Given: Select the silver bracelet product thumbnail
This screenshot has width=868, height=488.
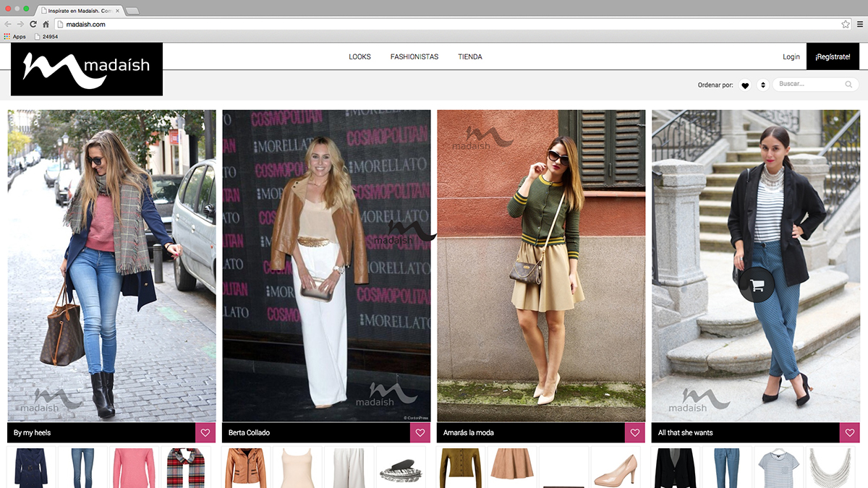Looking at the screenshot, I should 400,467.
